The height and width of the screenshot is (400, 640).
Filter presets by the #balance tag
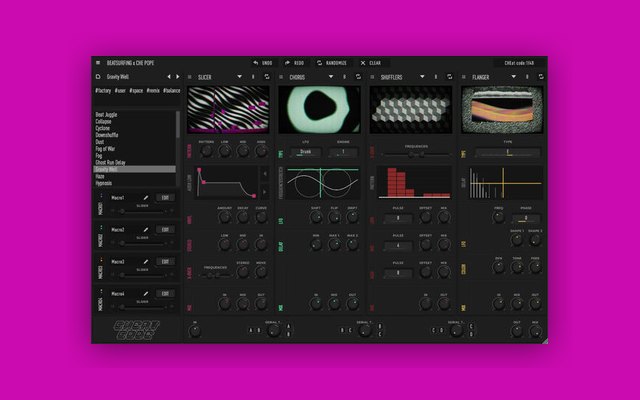tap(171, 91)
